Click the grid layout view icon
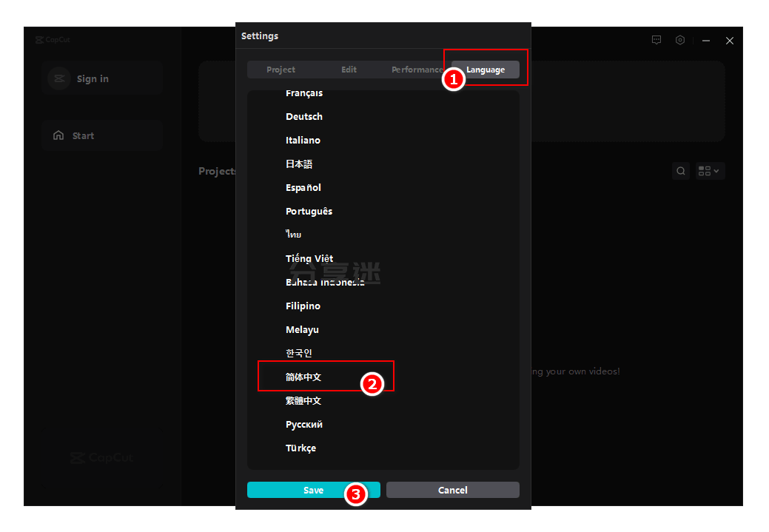Screen dimensions: 769x532 click(705, 170)
